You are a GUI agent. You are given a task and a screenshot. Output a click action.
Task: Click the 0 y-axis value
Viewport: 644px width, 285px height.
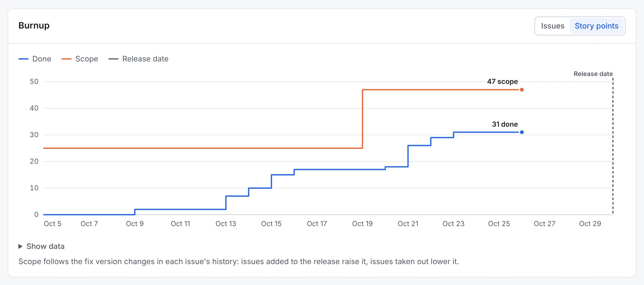[x=36, y=215]
